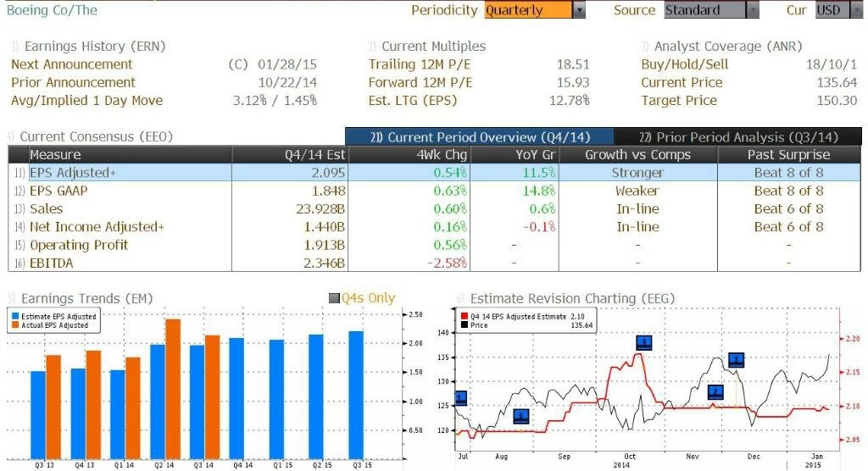Screen dimensions: 868x471
Task: Click Buy/Hold/Sell value 18/10/1
Action: click(832, 64)
